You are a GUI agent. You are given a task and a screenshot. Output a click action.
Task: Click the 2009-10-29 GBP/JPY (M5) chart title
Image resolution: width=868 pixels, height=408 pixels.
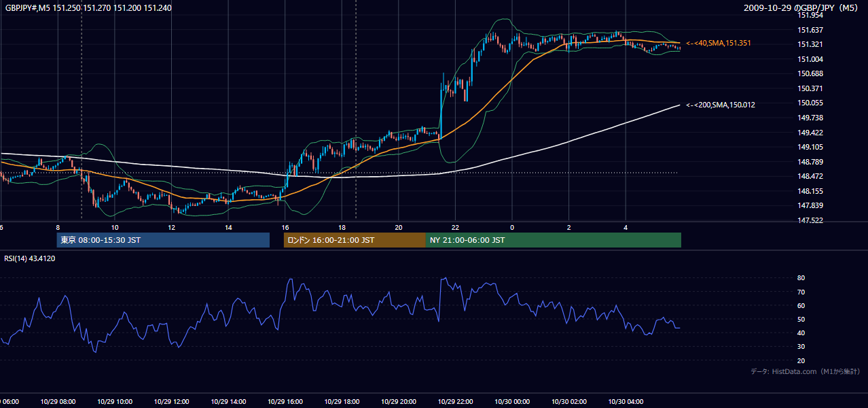[802, 7]
